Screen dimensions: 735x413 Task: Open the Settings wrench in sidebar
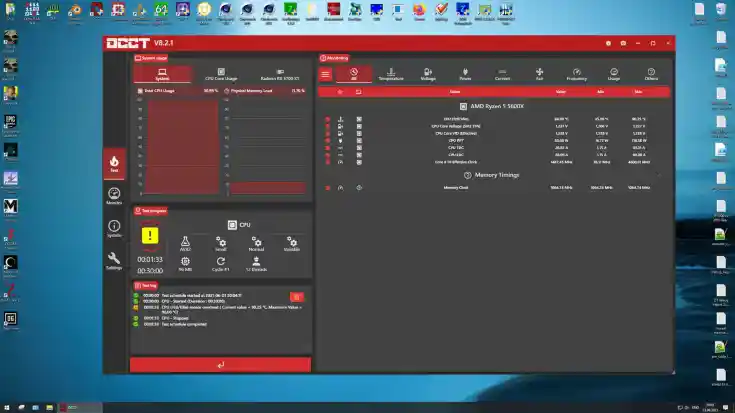114,261
